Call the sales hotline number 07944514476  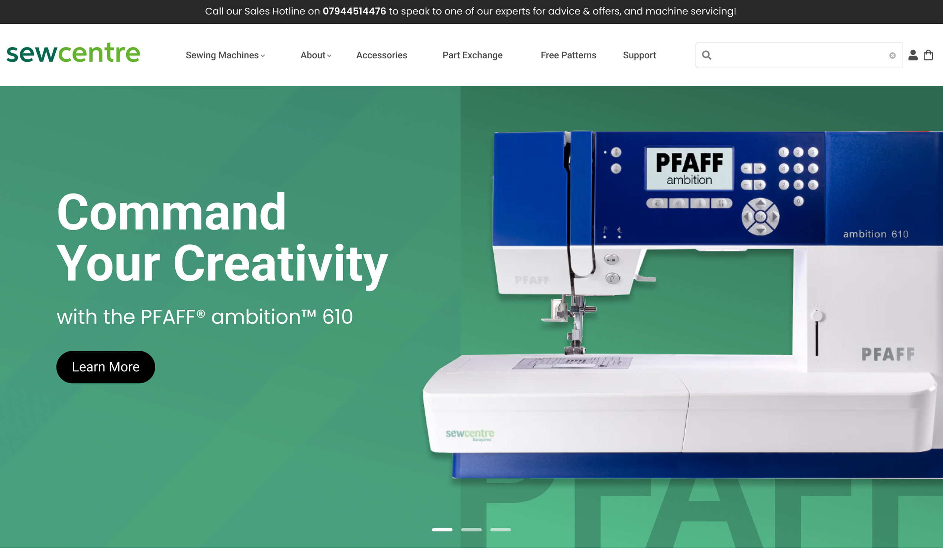354,11
